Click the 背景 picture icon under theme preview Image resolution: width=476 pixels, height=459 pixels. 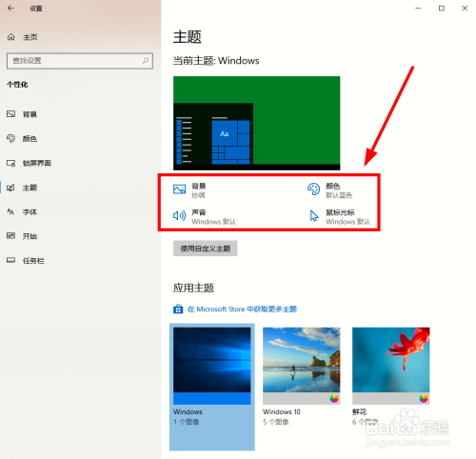[x=179, y=190]
